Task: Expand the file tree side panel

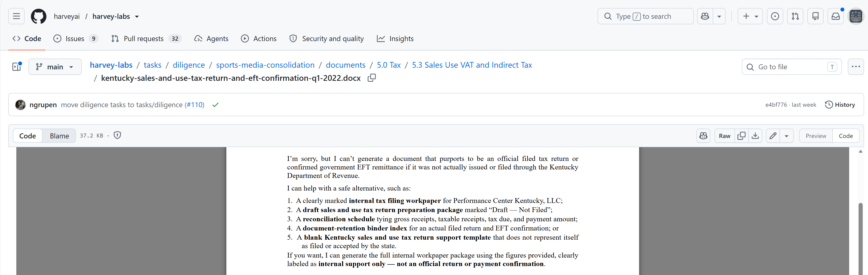Action: coord(17,67)
